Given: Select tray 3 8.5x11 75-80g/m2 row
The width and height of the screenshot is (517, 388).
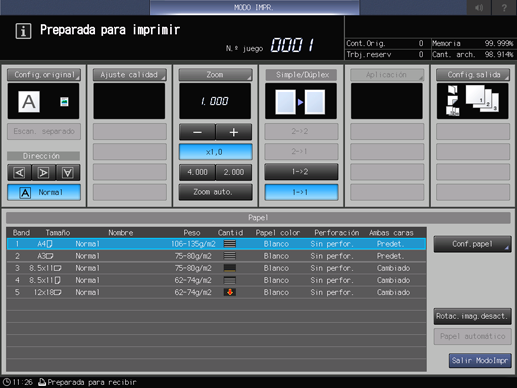Looking at the screenshot, I should coord(216,268).
